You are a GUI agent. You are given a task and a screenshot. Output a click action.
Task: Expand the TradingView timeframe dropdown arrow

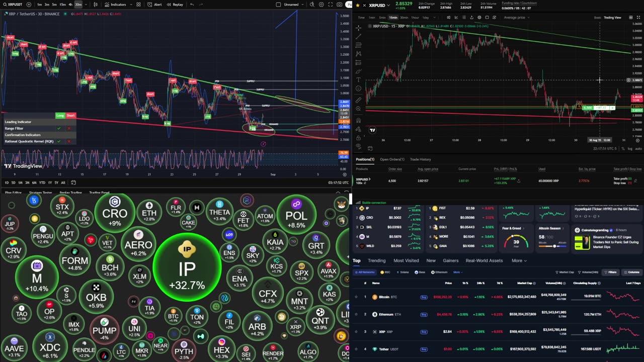86,5
